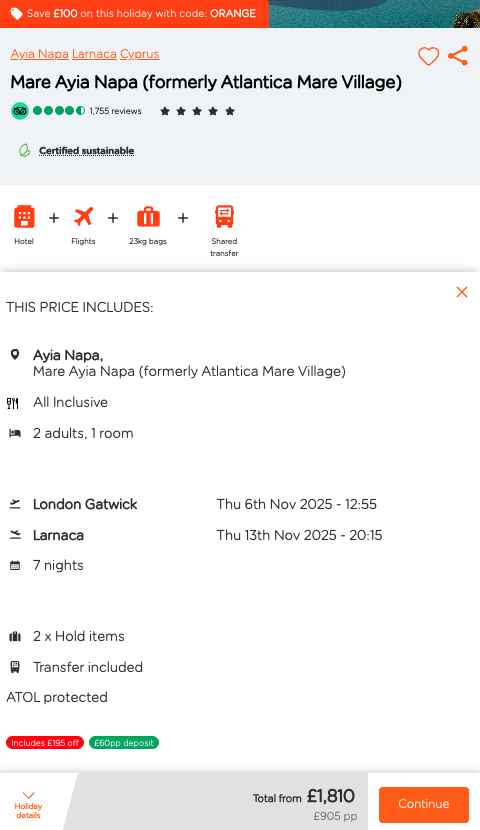The image size is (480, 830).
Task: Open the share icon
Action: pos(458,56)
